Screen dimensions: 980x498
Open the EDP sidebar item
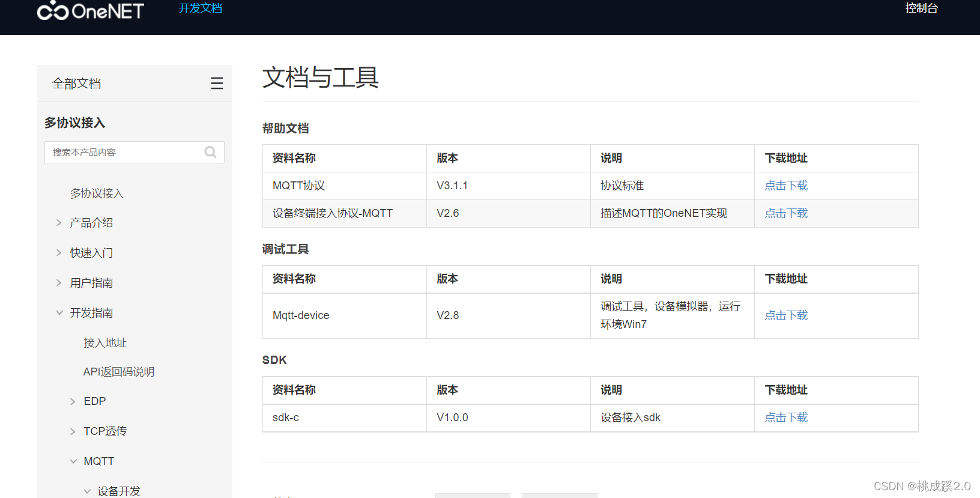point(95,401)
